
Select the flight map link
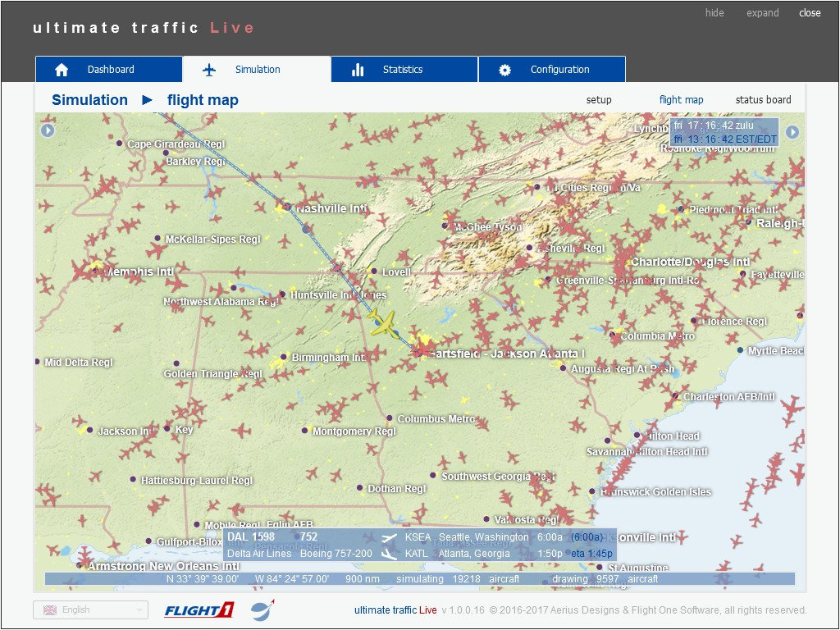tap(681, 99)
